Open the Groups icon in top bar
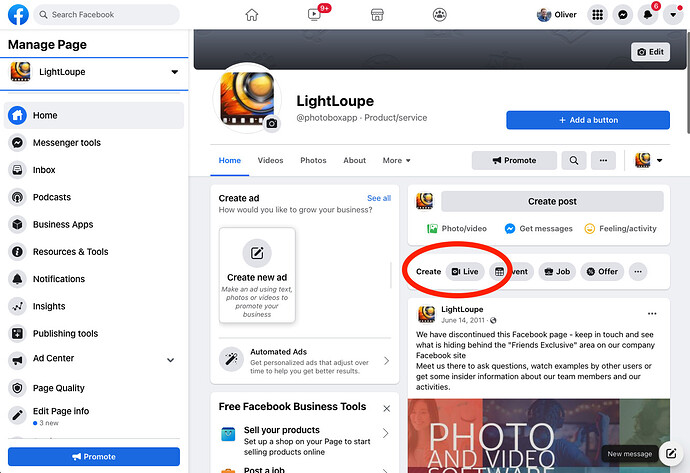 click(x=440, y=15)
